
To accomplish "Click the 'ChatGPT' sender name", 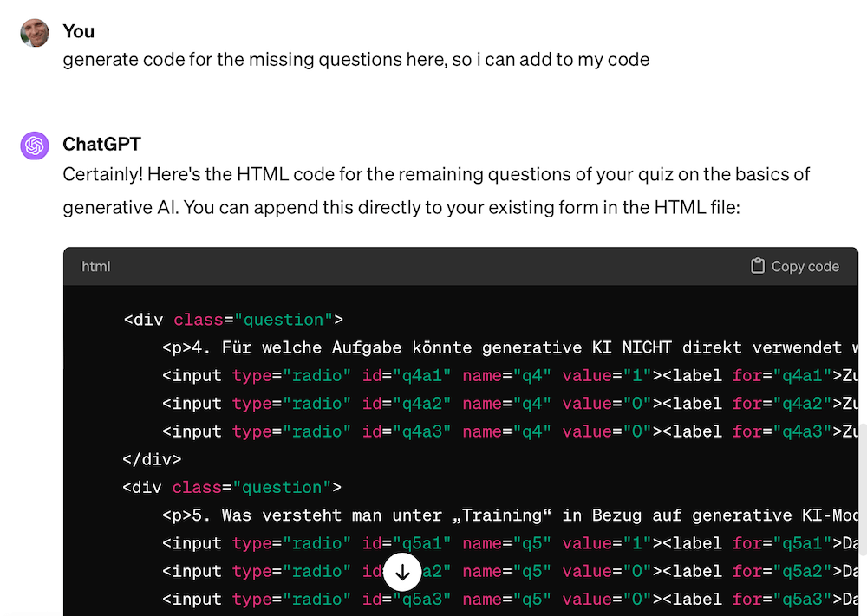I will click(x=101, y=145).
